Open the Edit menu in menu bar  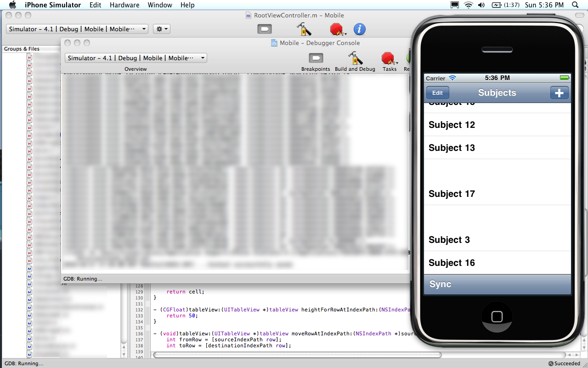tap(96, 5)
